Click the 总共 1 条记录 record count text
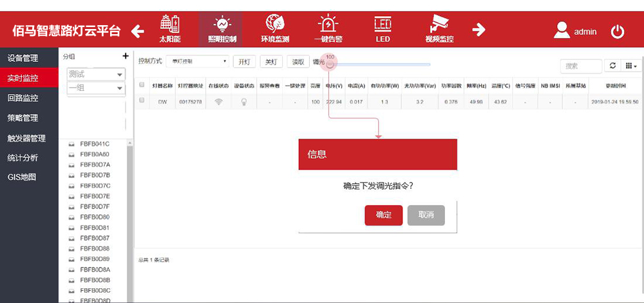 coord(154,260)
